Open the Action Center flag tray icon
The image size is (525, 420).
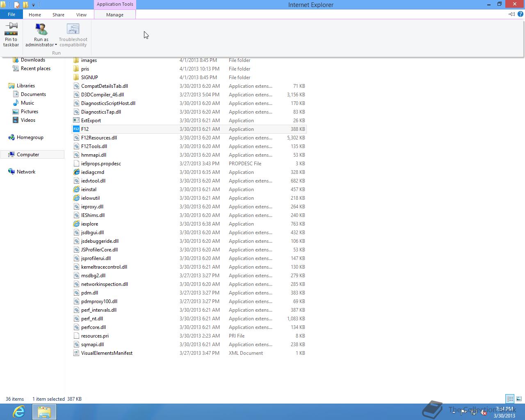point(463,412)
